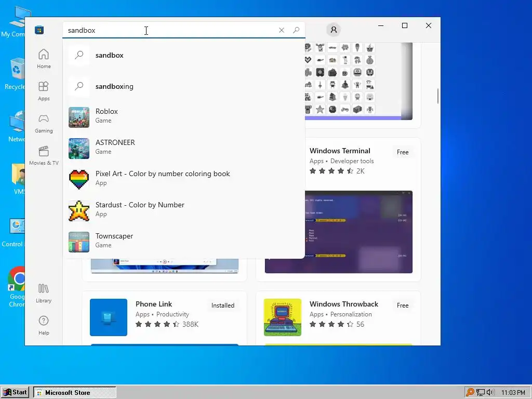Select Google Chrome desktop shortcut

16,287
